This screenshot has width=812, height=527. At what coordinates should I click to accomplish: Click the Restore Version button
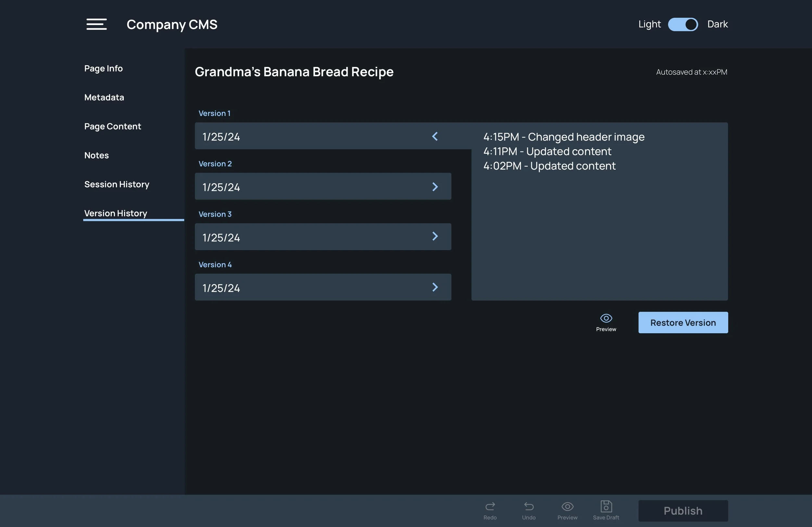pyautogui.click(x=683, y=323)
